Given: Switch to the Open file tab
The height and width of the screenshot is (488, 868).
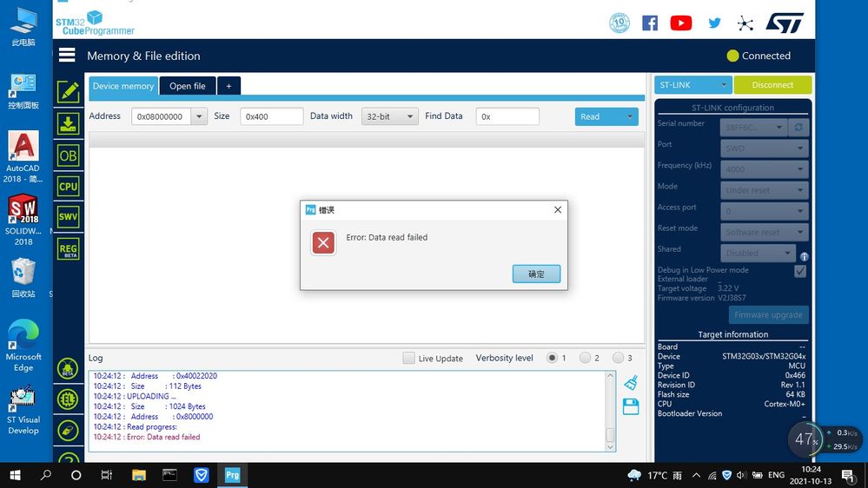Looking at the screenshot, I should click(x=187, y=86).
